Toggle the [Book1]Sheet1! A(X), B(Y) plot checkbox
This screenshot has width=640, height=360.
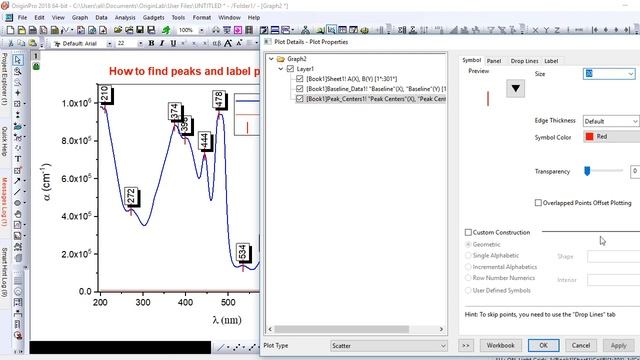300,79
